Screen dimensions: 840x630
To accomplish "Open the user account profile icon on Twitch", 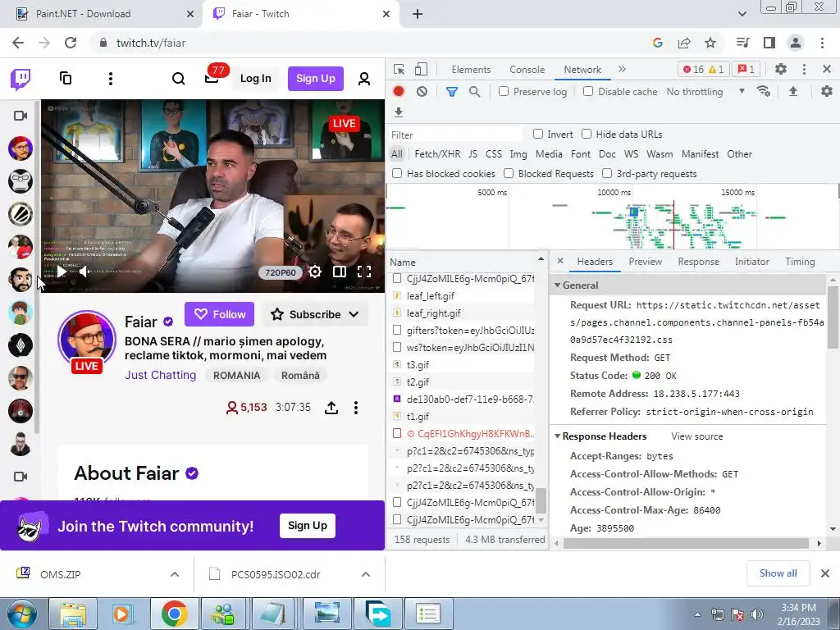I will click(x=364, y=79).
